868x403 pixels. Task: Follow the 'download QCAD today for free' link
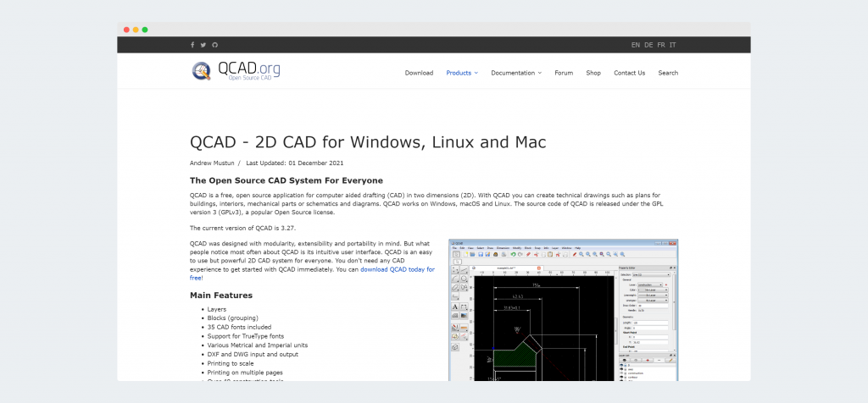click(x=398, y=269)
